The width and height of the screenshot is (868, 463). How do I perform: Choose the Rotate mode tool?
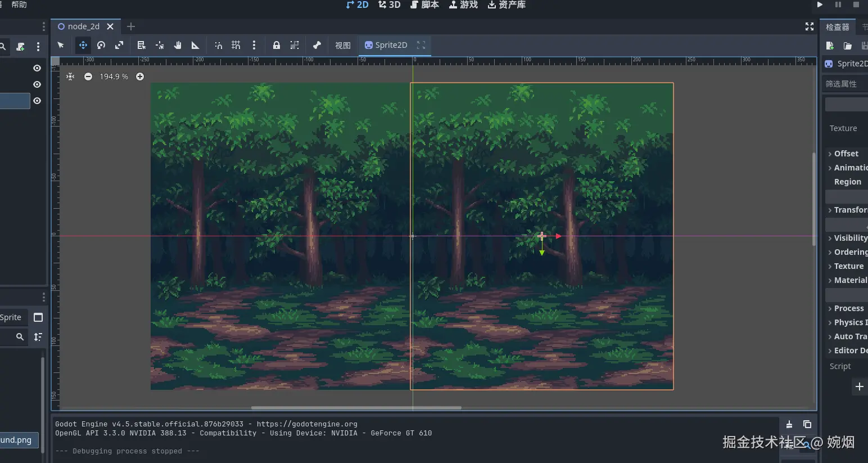pos(101,45)
